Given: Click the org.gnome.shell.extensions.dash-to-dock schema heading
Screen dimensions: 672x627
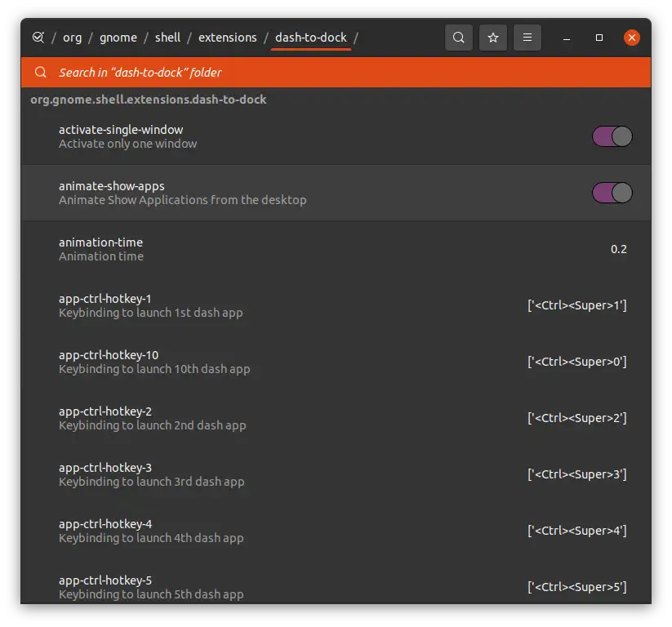Looking at the screenshot, I should click(x=149, y=100).
